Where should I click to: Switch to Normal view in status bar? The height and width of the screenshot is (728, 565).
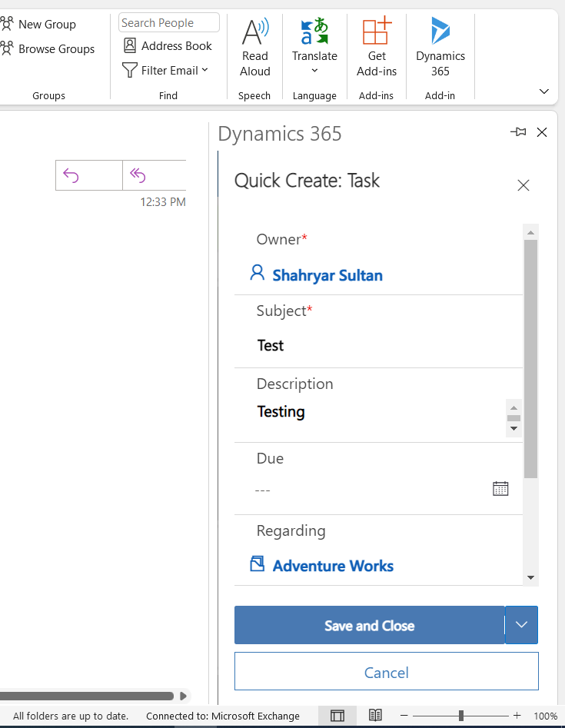tap(337, 716)
